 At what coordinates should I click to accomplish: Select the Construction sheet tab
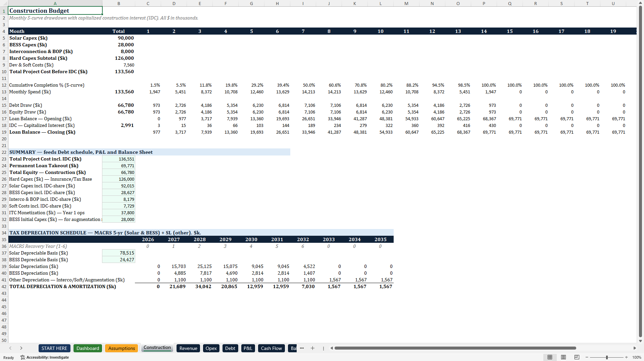[157, 348]
